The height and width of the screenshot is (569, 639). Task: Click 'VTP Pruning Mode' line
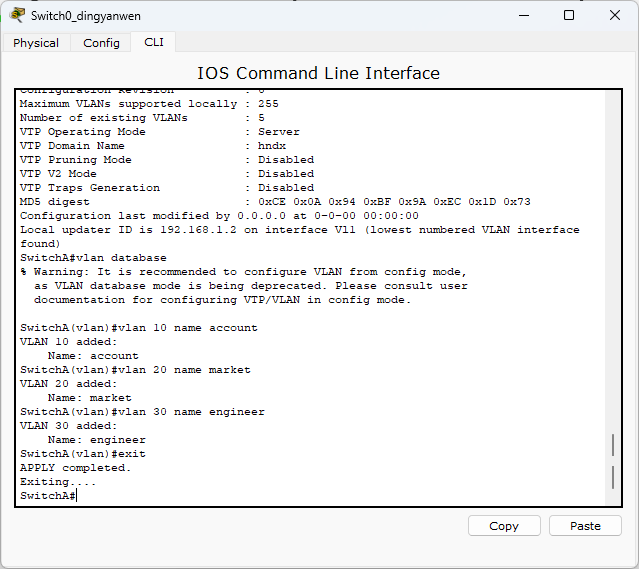coord(167,159)
